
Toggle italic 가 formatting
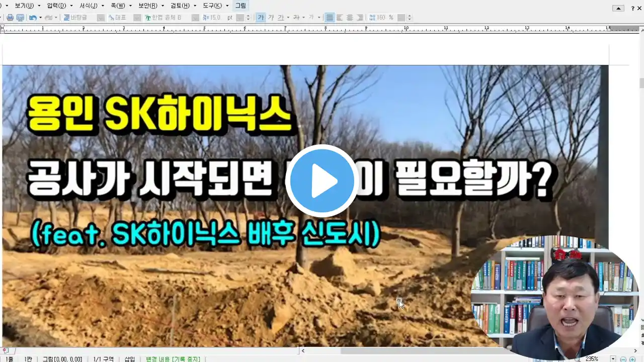[271, 18]
